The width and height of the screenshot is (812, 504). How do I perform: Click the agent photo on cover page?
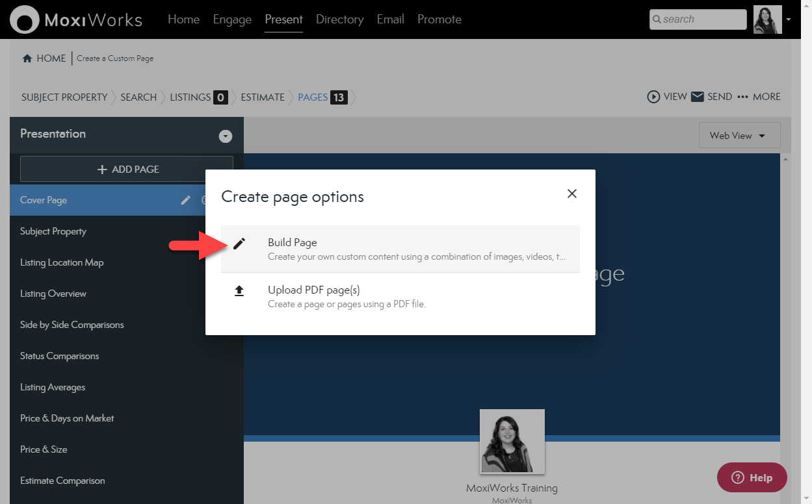pos(512,442)
